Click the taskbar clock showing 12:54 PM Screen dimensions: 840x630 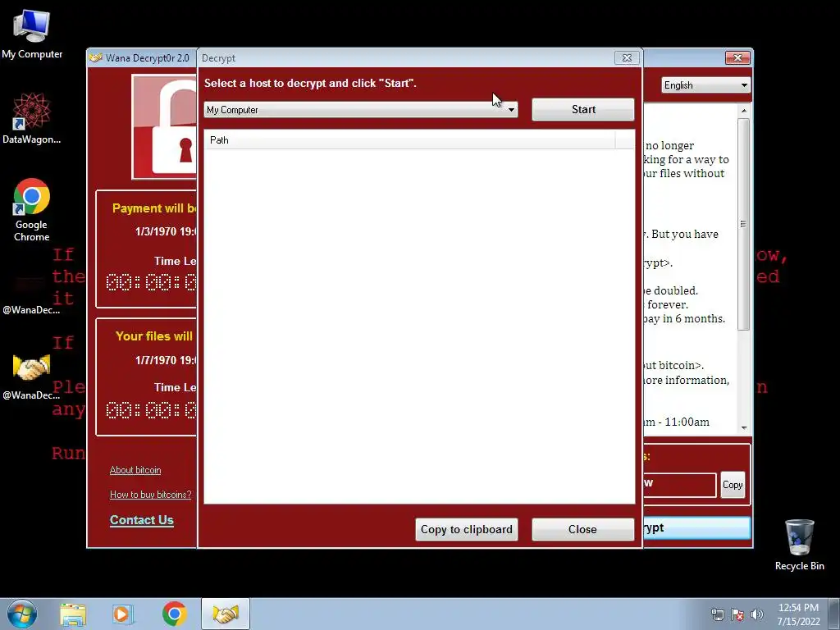[798, 614]
